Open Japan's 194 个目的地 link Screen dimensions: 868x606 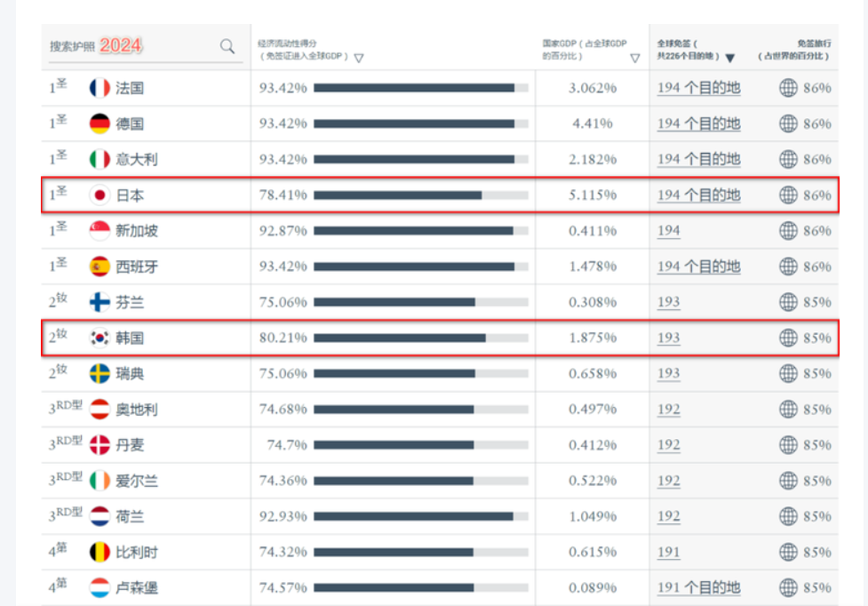pos(698,195)
